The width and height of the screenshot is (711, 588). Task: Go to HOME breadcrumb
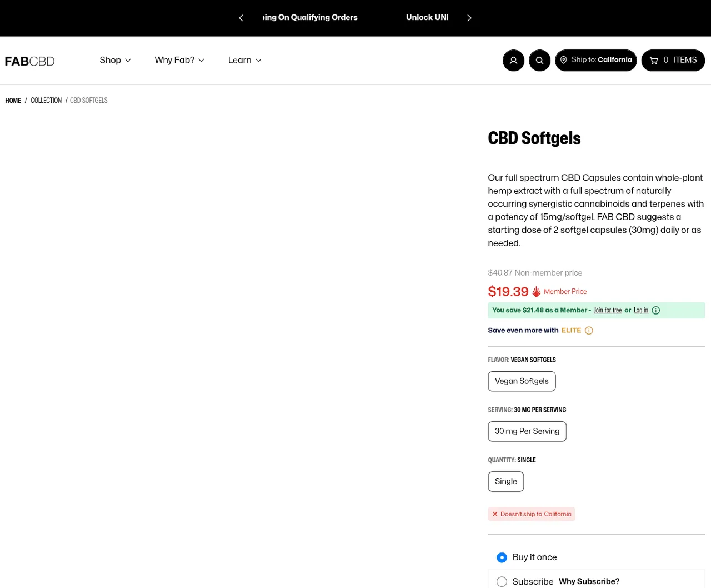click(x=13, y=101)
